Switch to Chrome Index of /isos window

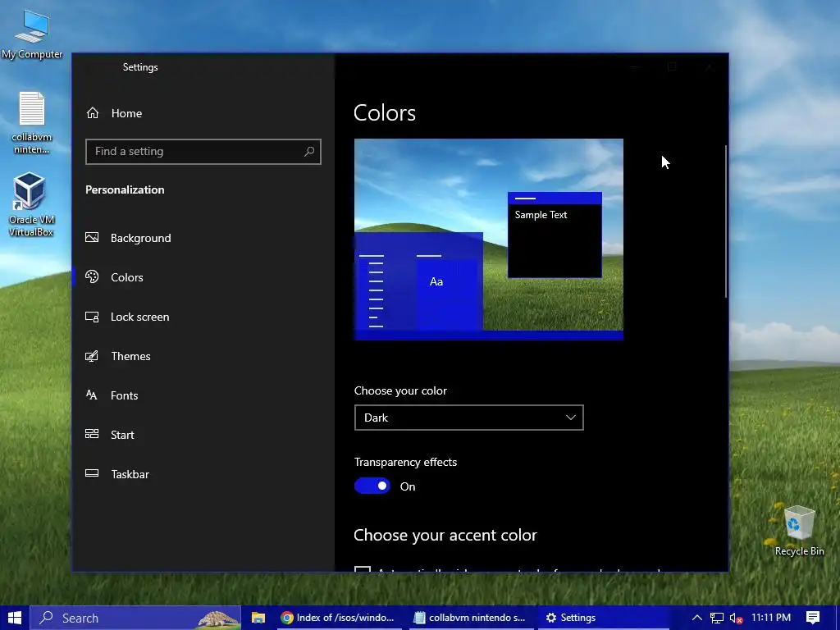pos(340,618)
